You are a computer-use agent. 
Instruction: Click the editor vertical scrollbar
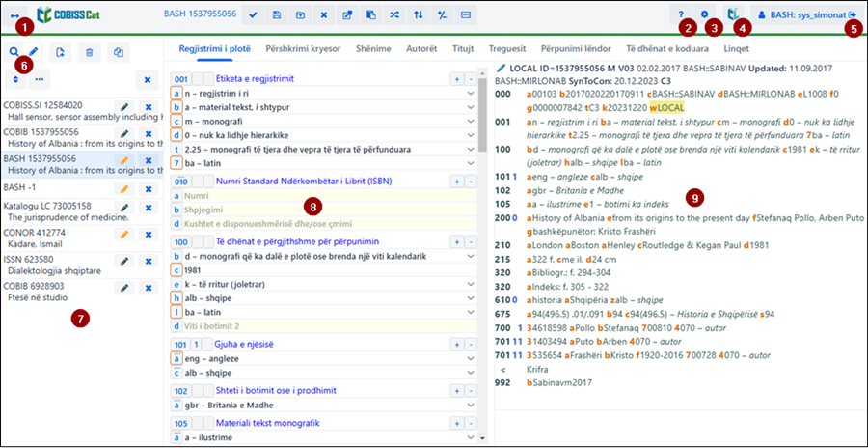pos(481,113)
